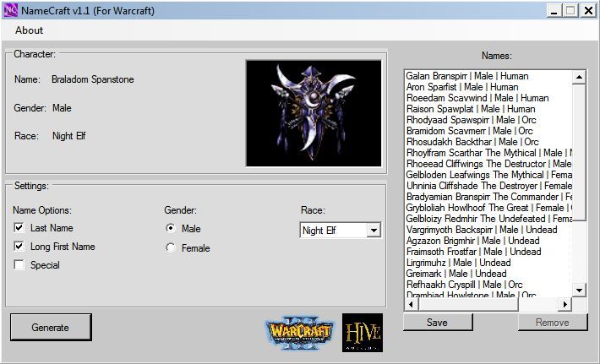The width and height of the screenshot is (600, 364).
Task: Close the NameCraft window
Action: (x=588, y=10)
